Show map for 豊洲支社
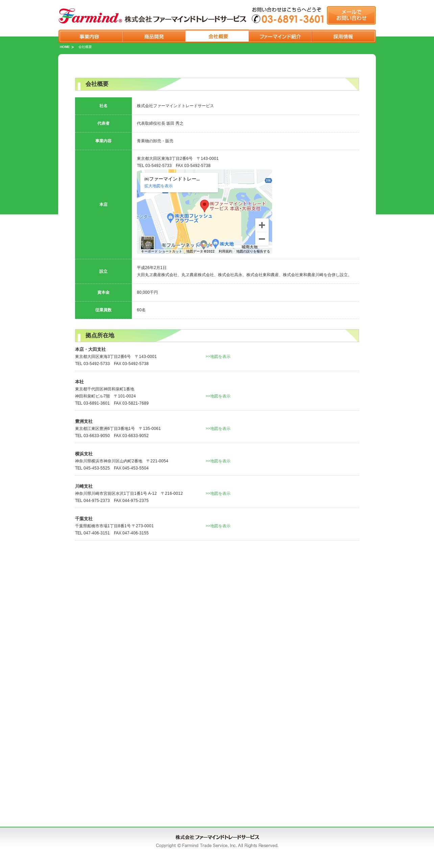The image size is (434, 868). [x=218, y=429]
